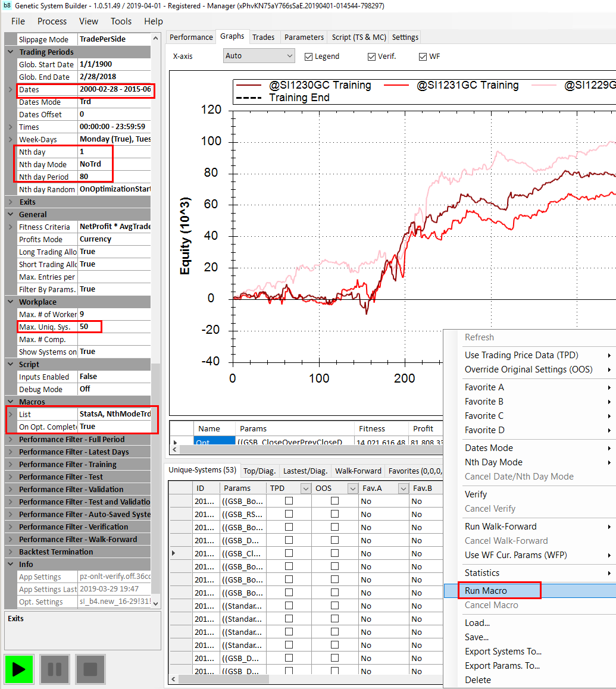The width and height of the screenshot is (616, 689).
Task: Collapse the Trading Periods section
Action: click(x=11, y=52)
